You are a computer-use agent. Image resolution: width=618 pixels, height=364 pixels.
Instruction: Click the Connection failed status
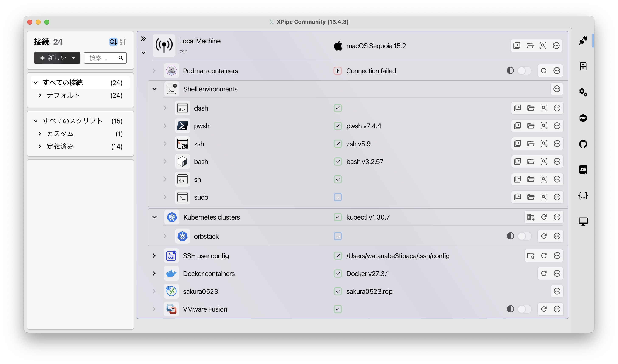(x=371, y=71)
